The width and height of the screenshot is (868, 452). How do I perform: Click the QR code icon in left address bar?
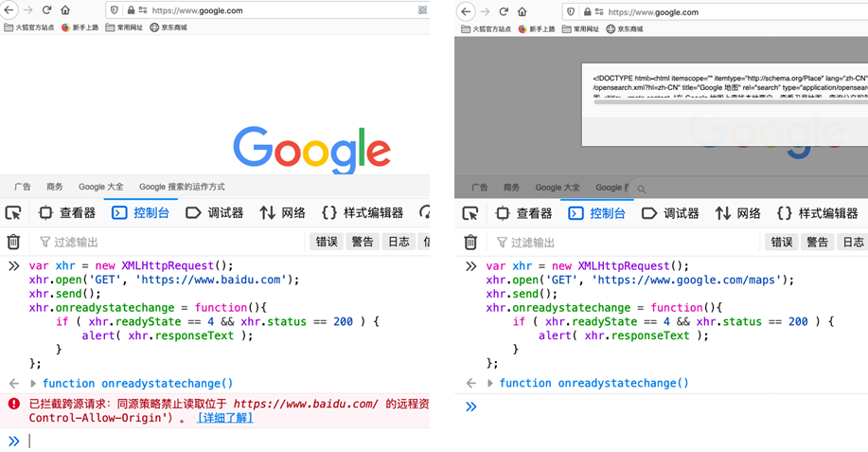click(422, 10)
